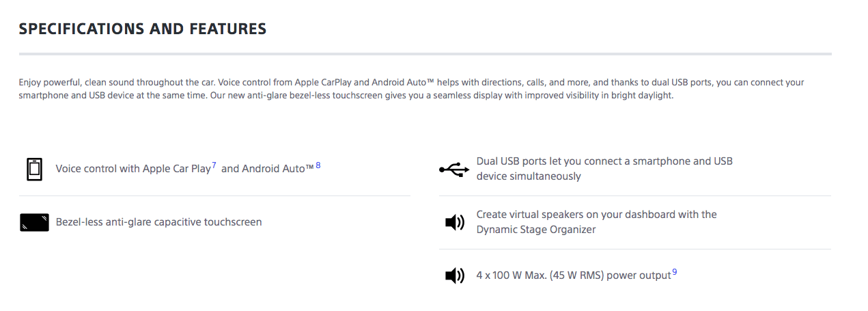Click the 'Voice control with Apple Car Play' text
The height and width of the screenshot is (311, 868).
coord(133,169)
